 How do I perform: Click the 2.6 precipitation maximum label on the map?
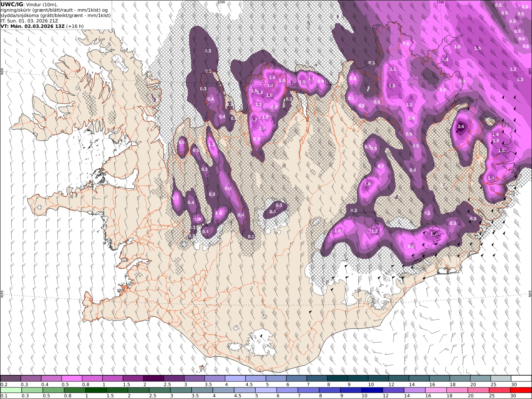click(x=461, y=126)
